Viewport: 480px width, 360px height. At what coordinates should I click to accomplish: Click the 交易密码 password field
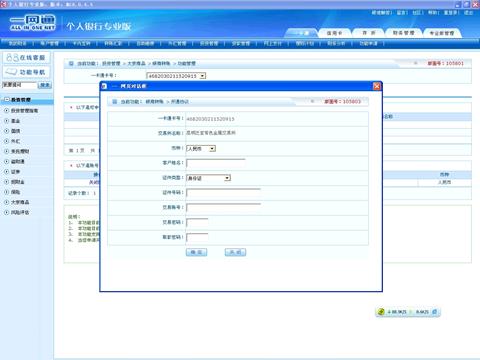click(197, 223)
